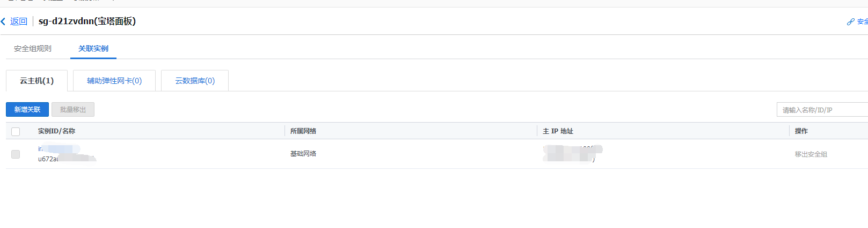The image size is (868, 228).
Task: Check the instance row checkbox
Action: coord(16,154)
